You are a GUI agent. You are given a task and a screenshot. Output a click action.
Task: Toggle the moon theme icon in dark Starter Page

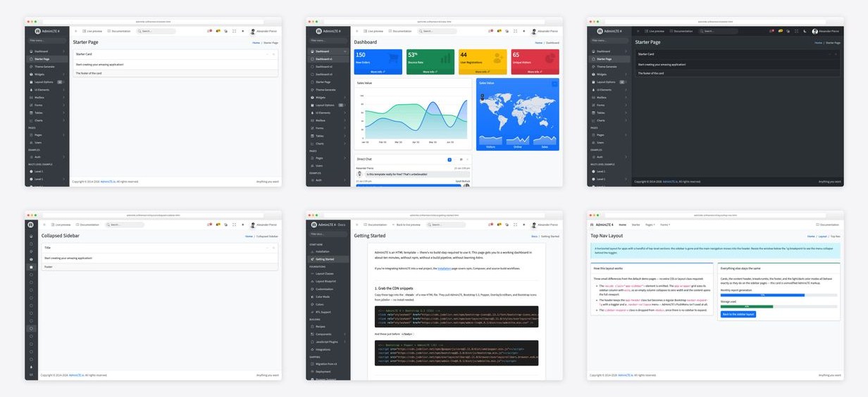(x=805, y=31)
